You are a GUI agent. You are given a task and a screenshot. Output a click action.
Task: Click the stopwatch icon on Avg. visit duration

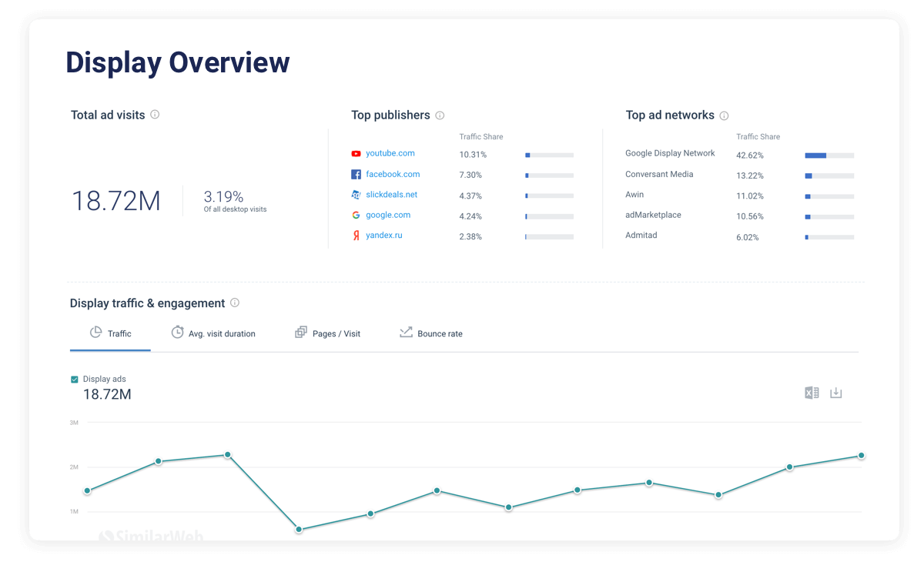point(176,333)
